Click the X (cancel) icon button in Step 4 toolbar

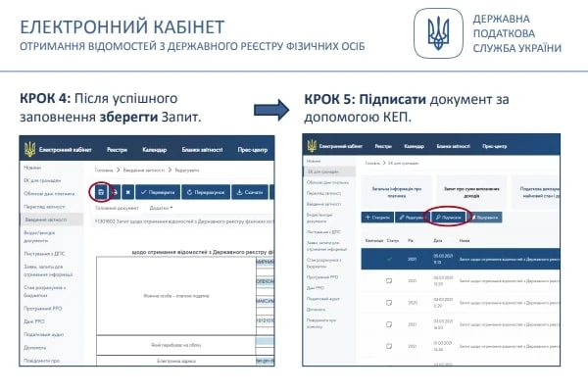click(x=127, y=192)
